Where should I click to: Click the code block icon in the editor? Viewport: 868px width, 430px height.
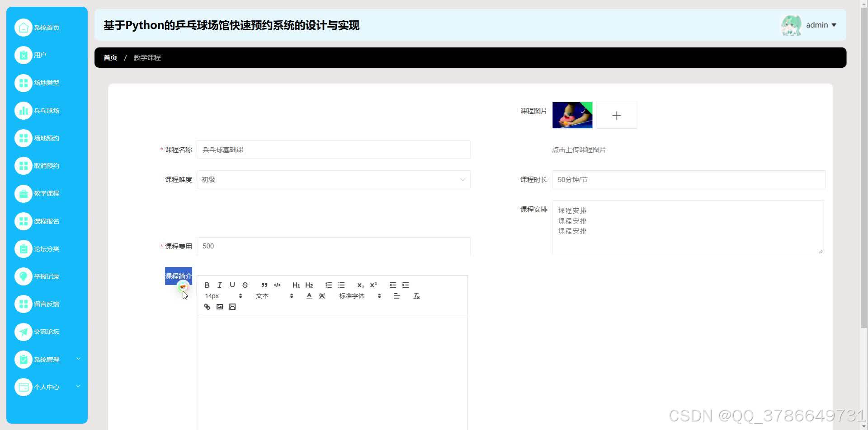point(277,285)
